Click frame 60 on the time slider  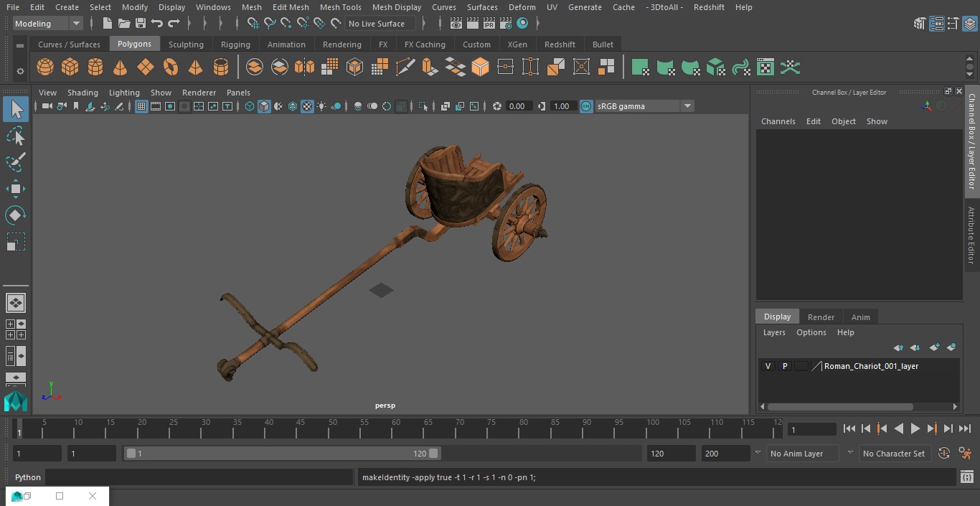(396, 428)
